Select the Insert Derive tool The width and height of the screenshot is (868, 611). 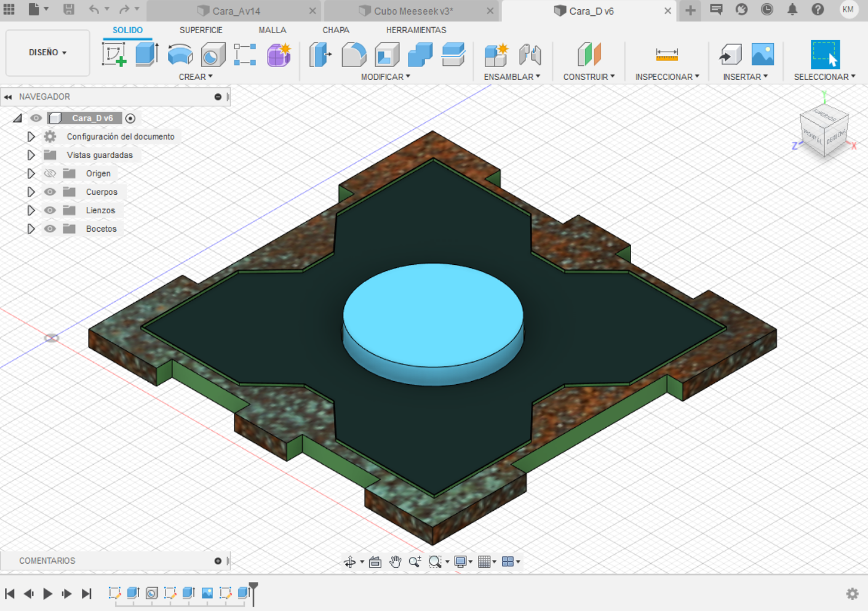tap(730, 55)
